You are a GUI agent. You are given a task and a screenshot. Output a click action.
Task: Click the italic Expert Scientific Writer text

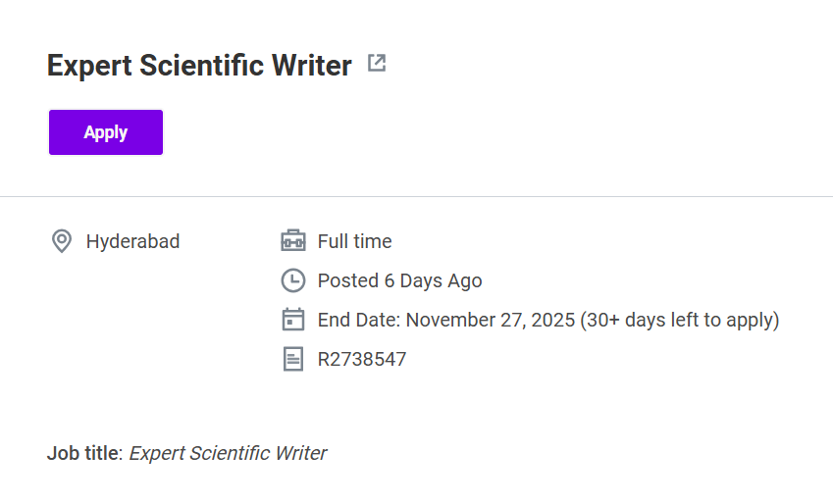tap(228, 453)
